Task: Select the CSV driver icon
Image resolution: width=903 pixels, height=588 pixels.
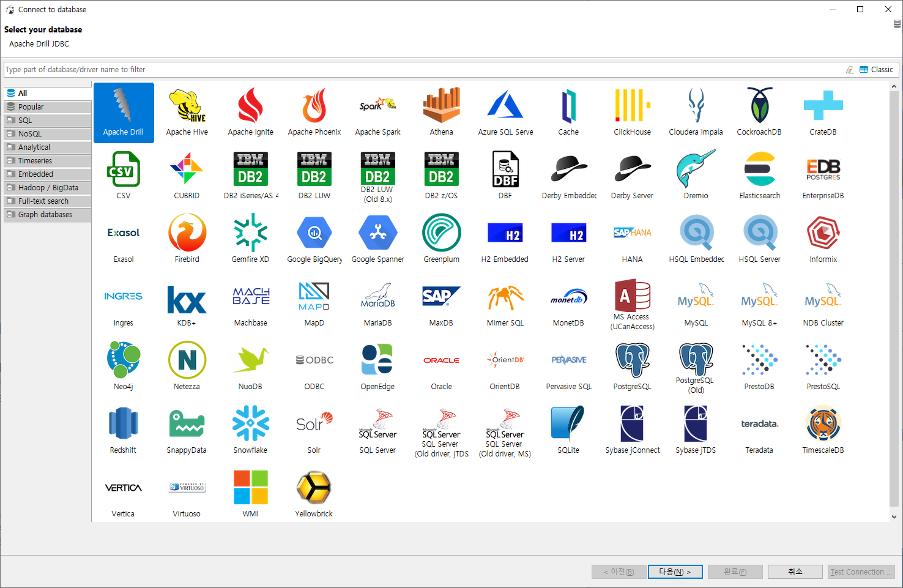Action: click(x=123, y=169)
